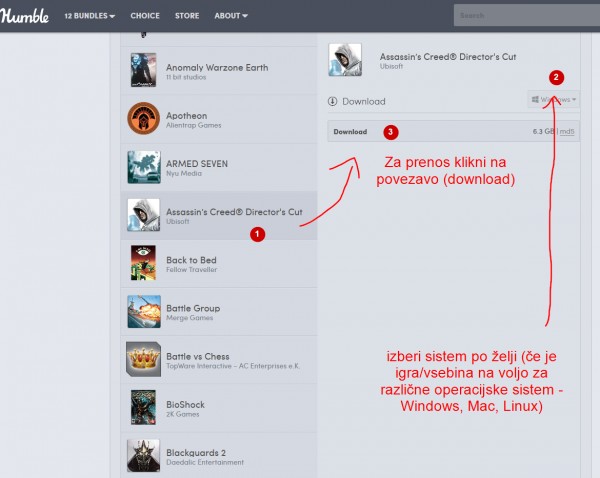Open the Windows platform dropdown
Screen dimensions: 600x478
pyautogui.click(x=553, y=100)
